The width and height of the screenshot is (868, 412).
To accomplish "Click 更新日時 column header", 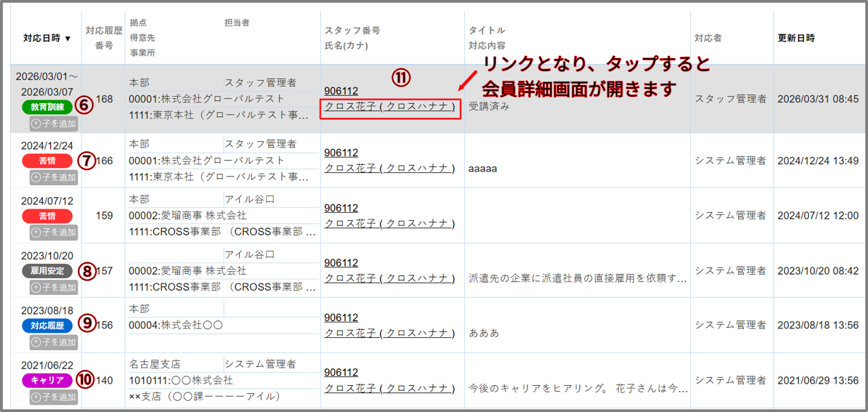I will (x=797, y=38).
